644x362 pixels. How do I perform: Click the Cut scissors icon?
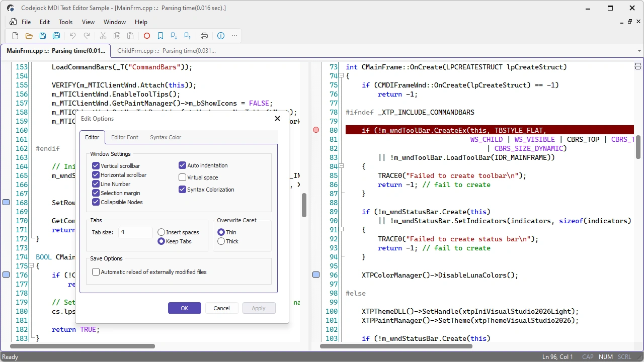click(103, 36)
